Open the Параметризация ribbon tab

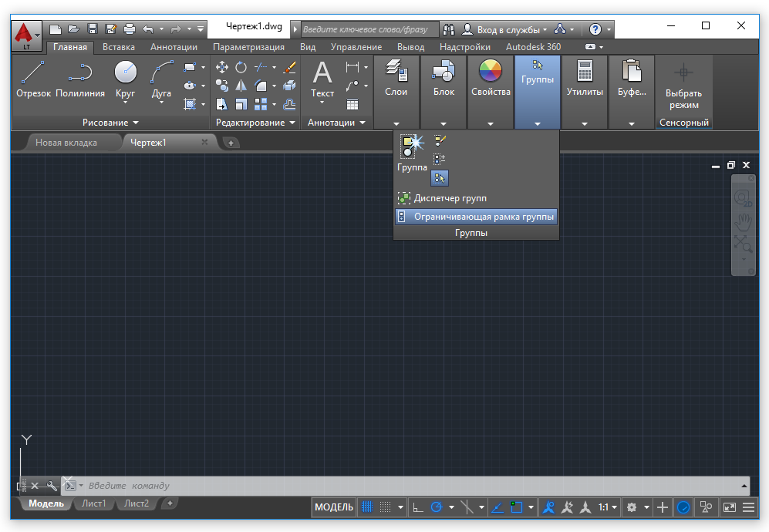point(248,47)
